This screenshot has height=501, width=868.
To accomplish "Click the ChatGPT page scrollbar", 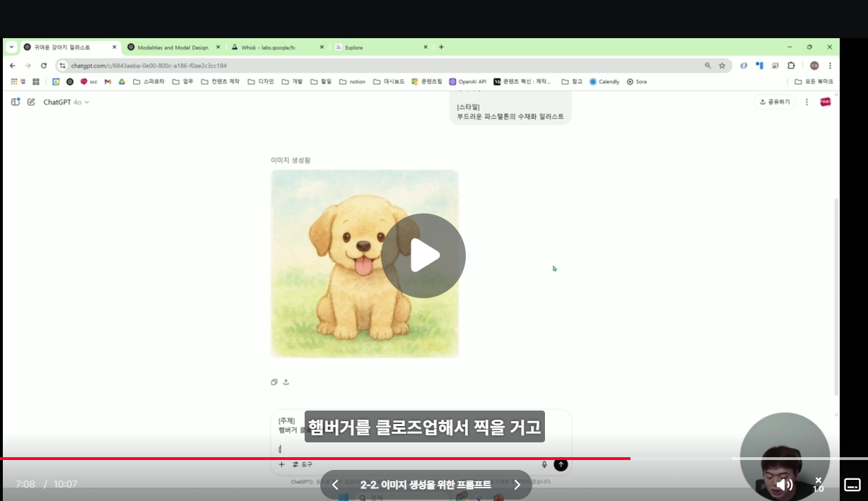I will (837, 297).
